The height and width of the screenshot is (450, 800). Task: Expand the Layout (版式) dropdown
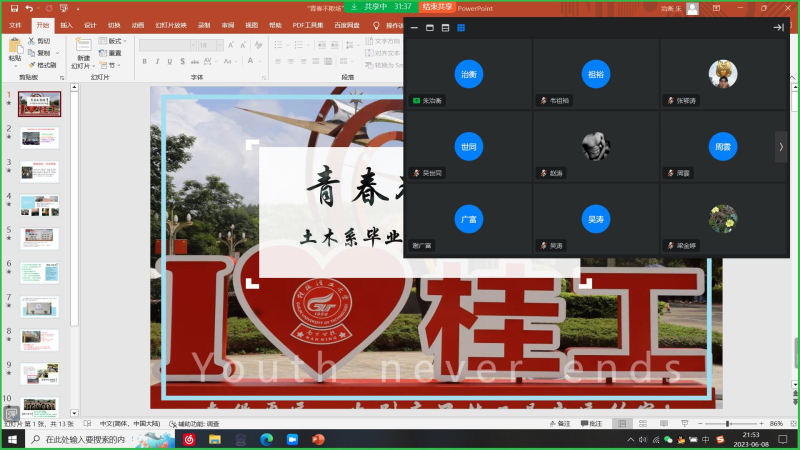tap(114, 41)
